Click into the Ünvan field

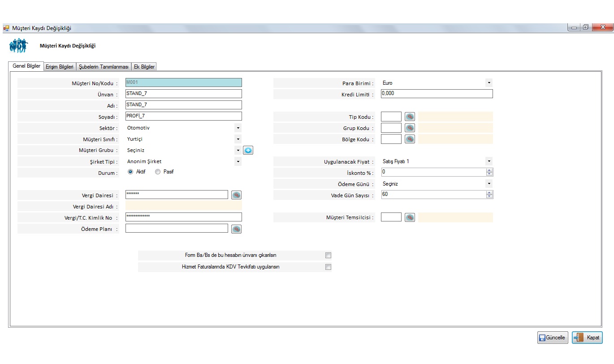pos(184,94)
